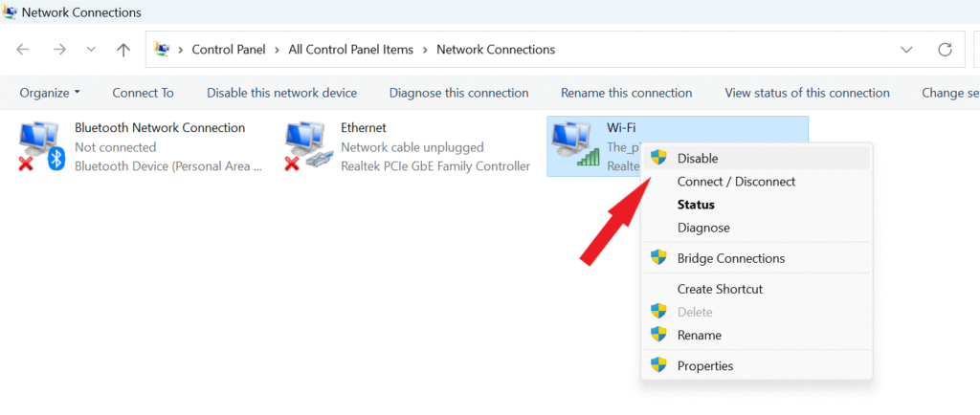Click the back navigation arrow

[x=23, y=50]
